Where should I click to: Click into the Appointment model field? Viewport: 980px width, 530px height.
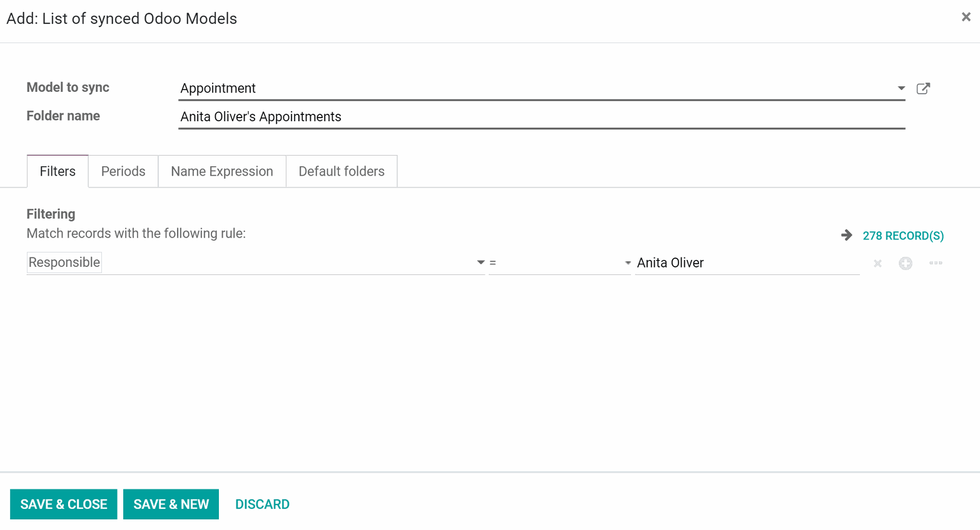[x=535, y=88]
